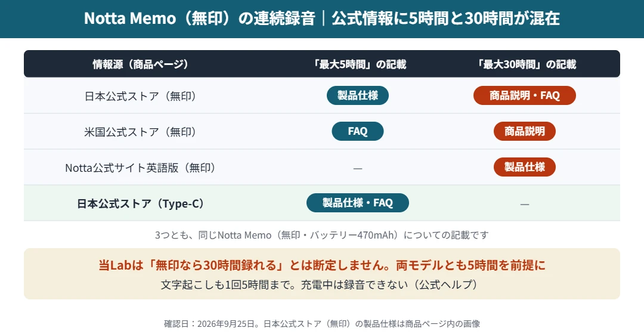Click the red text '当Labは「無印なら30時間録れる」とは断定しません'
Image resolution: width=644 pixels, height=334 pixels.
point(244,265)
